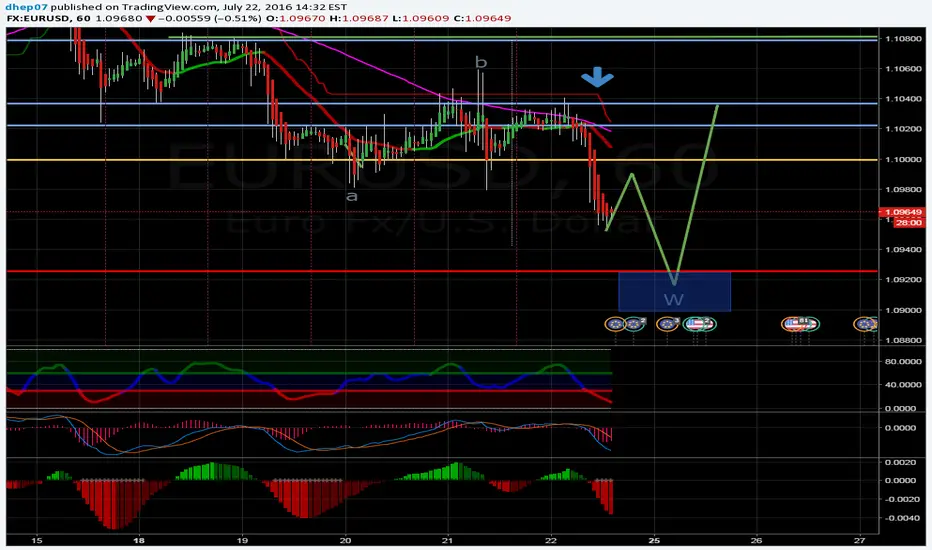Select the low value L:1.09609
This screenshot has height=550, width=932.
click(x=422, y=18)
